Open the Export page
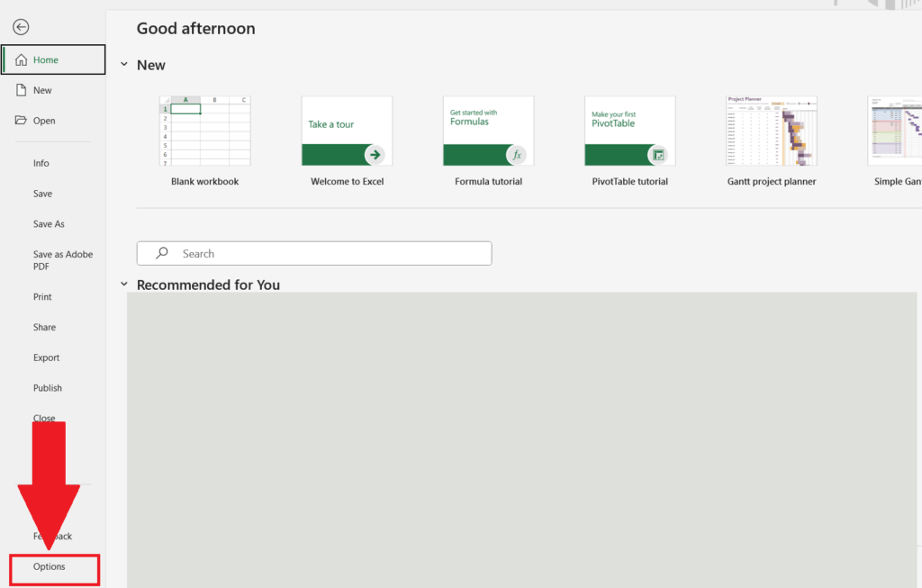This screenshot has width=922, height=588. [x=46, y=357]
